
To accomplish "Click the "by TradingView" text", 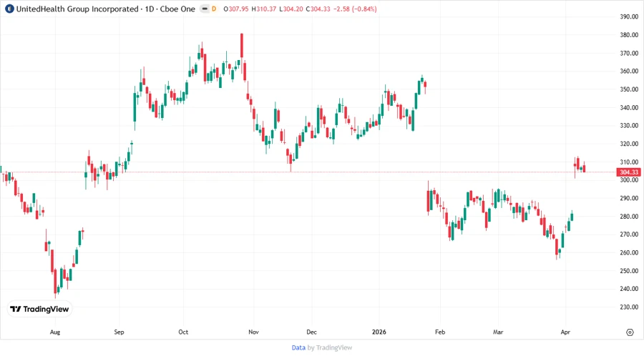I will coord(330,347).
